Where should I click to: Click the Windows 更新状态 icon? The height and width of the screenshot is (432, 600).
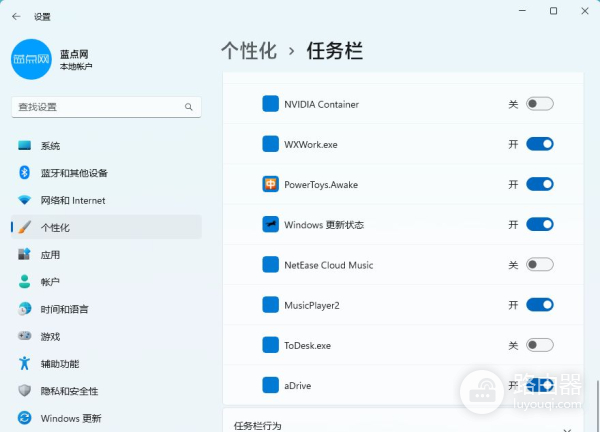point(271,225)
